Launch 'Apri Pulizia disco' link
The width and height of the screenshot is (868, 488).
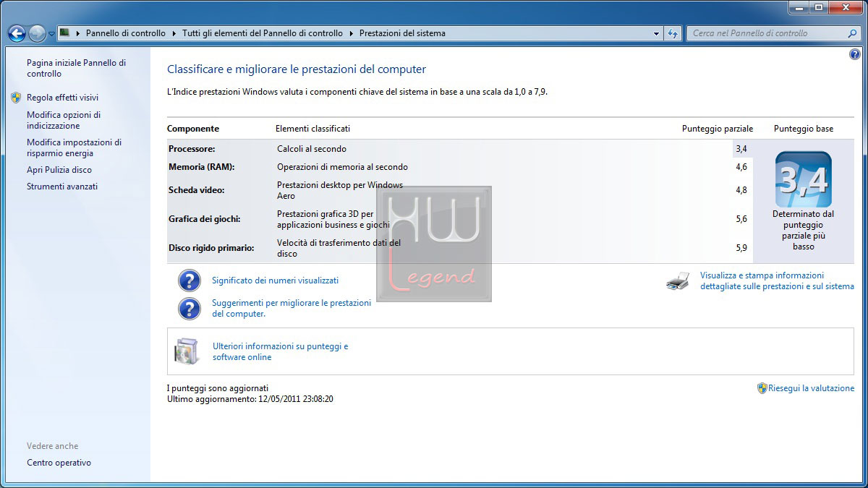(59, 170)
